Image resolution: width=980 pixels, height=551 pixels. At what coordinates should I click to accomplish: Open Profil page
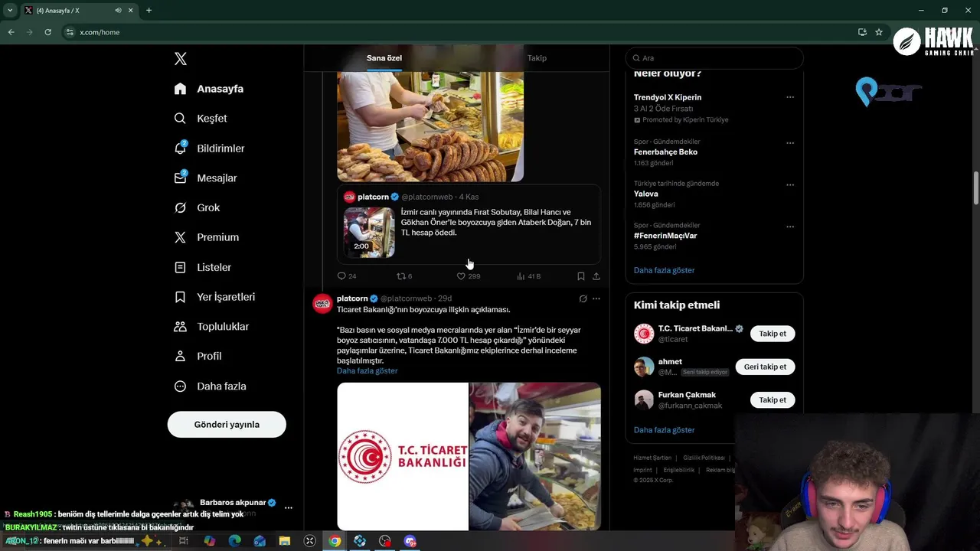[x=198, y=357]
